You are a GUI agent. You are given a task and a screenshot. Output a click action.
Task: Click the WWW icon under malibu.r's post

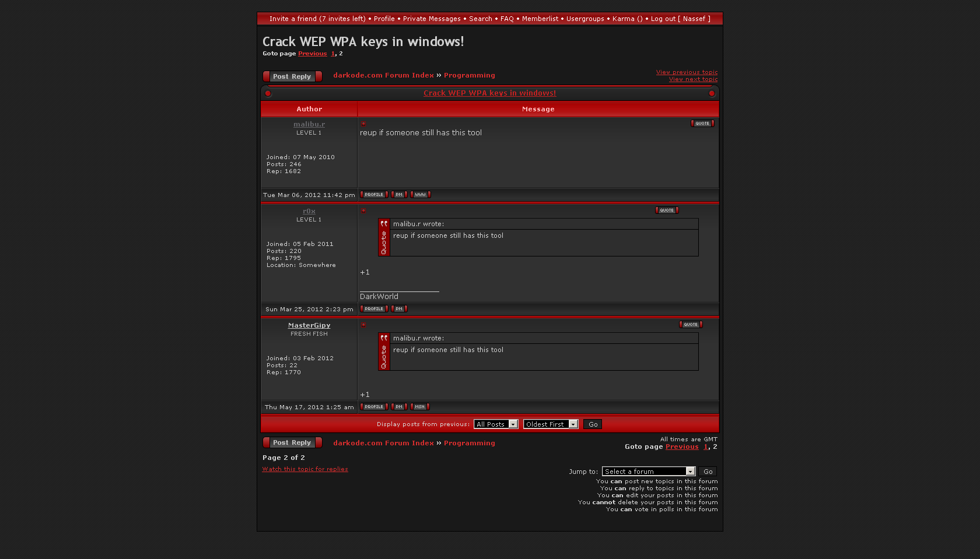pos(420,195)
